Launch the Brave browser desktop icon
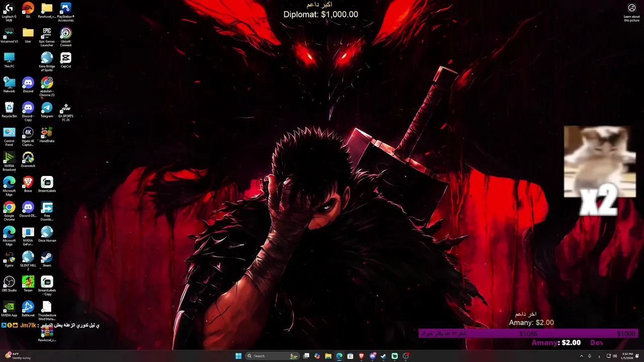This screenshot has height=362, width=644. pyautogui.click(x=28, y=185)
